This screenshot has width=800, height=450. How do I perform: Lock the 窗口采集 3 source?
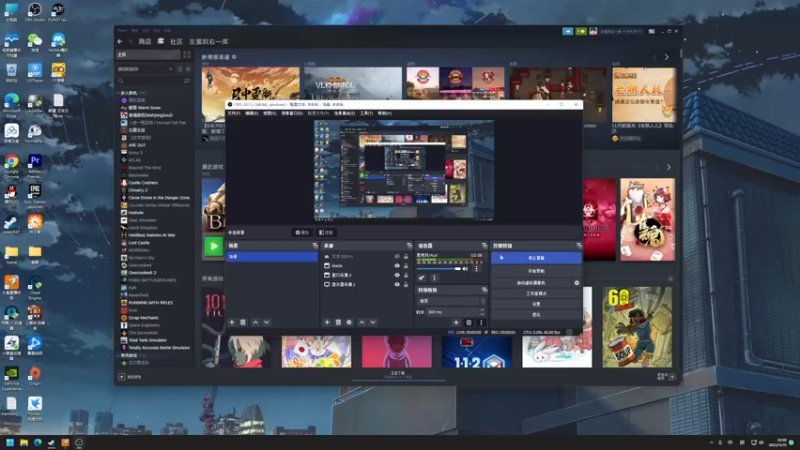click(406, 275)
